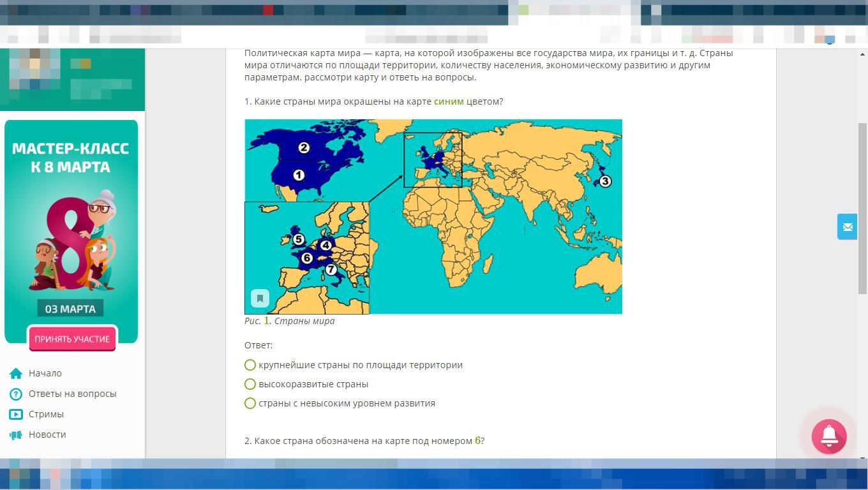Click number 2 marker on the map
This screenshot has width=868, height=490.
point(304,147)
